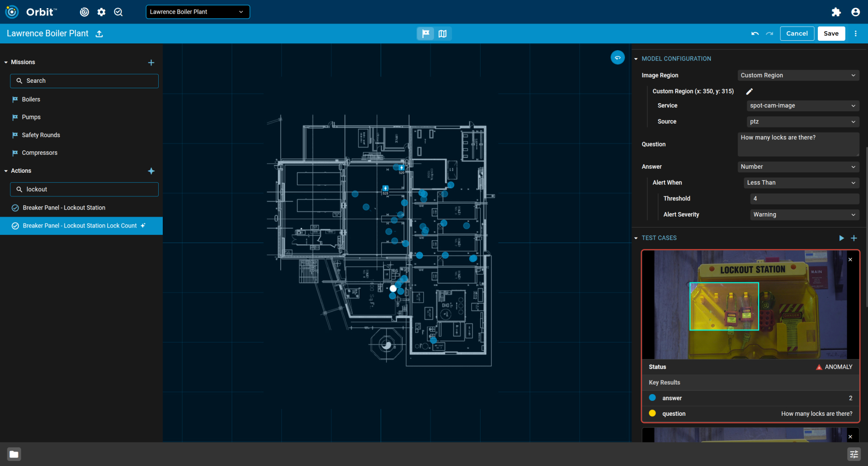The image size is (868, 466).
Task: Select Breaker Panel - Lockout Station action
Action: coord(81,208)
